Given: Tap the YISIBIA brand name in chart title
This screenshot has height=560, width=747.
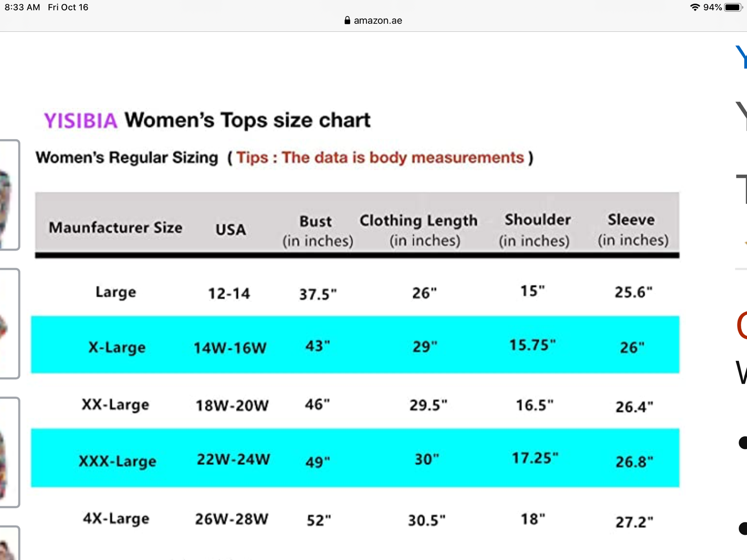Looking at the screenshot, I should coord(80,121).
